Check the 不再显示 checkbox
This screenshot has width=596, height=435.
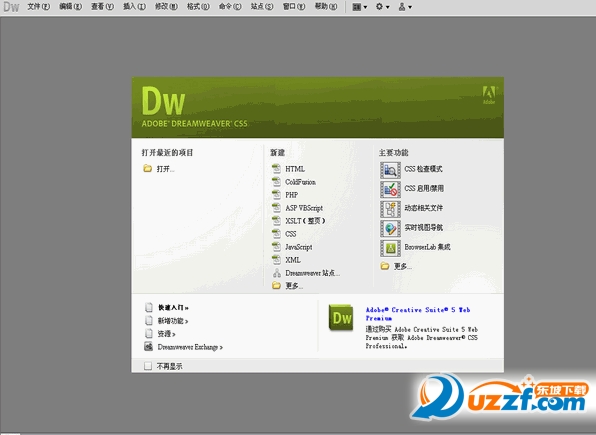[148, 366]
